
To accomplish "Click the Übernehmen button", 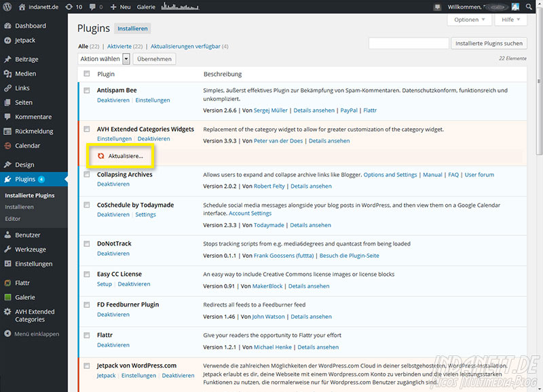I will tap(154, 59).
